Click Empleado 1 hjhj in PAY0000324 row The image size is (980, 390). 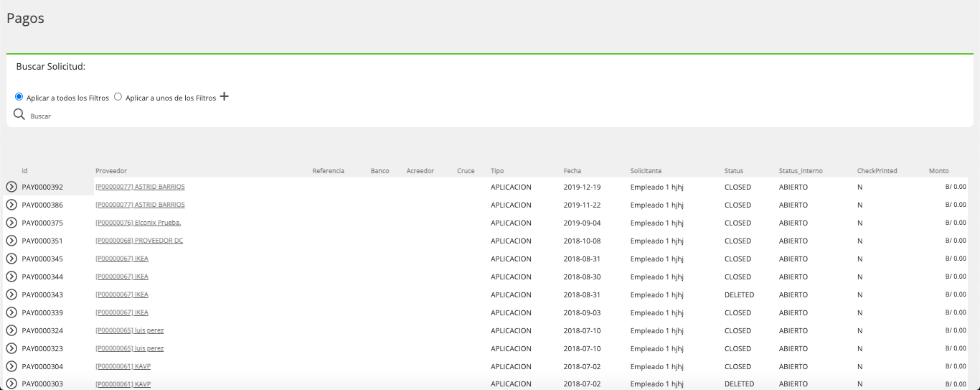pyautogui.click(x=657, y=330)
